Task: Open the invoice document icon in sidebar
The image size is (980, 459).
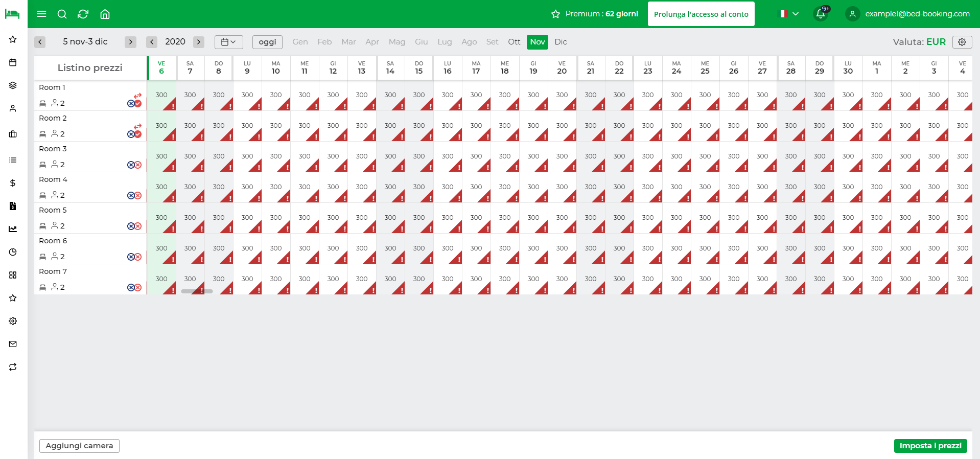Action: pyautogui.click(x=13, y=206)
